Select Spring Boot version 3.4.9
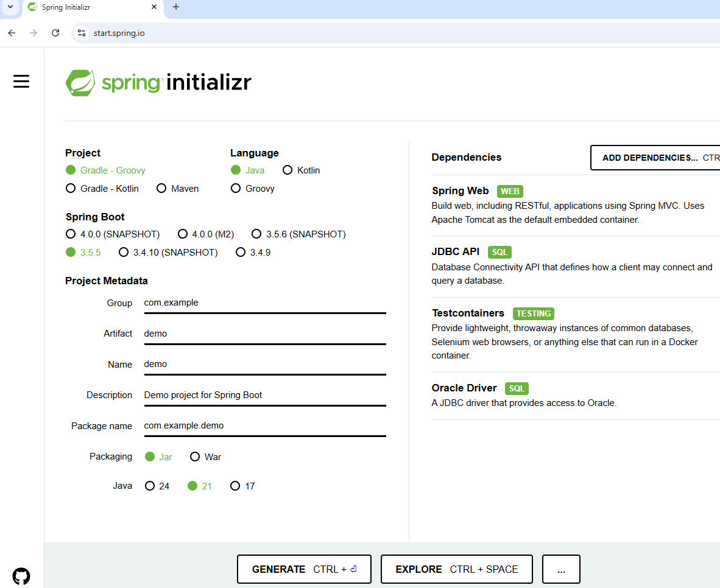The image size is (720, 588). point(253,253)
